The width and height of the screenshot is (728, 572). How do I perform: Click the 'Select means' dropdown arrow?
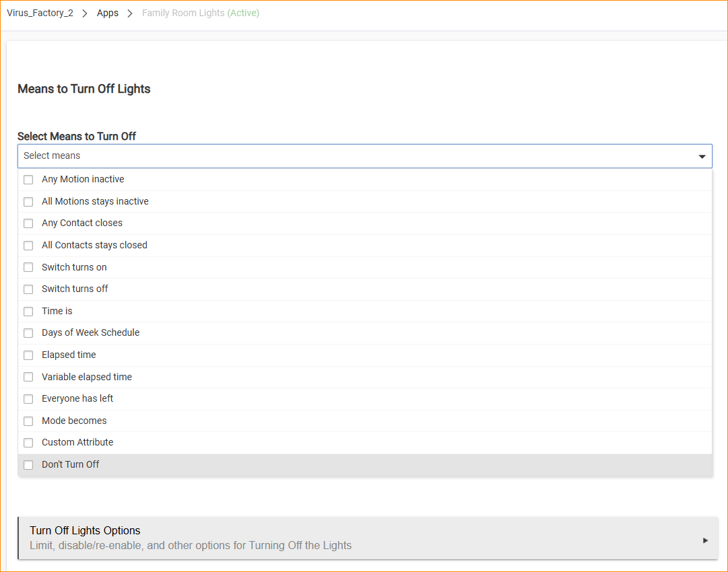coord(702,156)
